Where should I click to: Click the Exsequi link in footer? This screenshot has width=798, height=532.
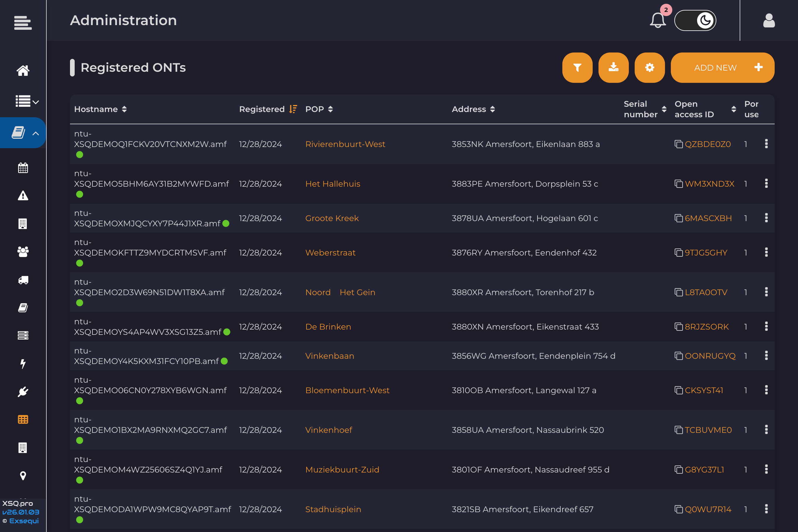pos(24,521)
